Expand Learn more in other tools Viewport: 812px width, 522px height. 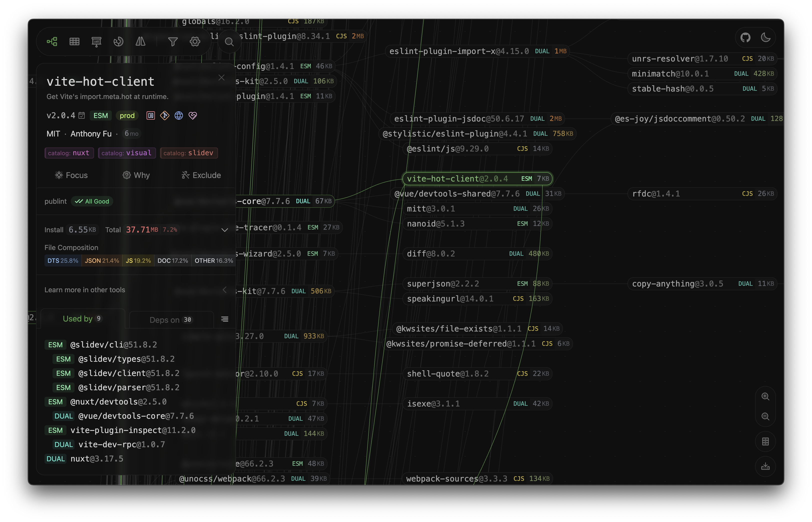click(136, 290)
